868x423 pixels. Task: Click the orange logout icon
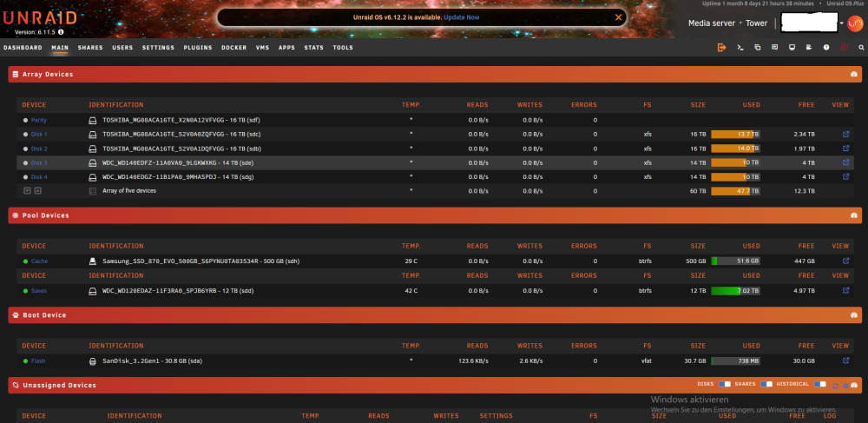point(722,48)
